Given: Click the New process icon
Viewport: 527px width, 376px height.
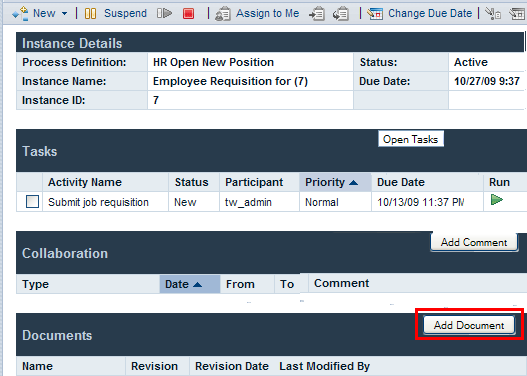Looking at the screenshot, I should click(21, 14).
